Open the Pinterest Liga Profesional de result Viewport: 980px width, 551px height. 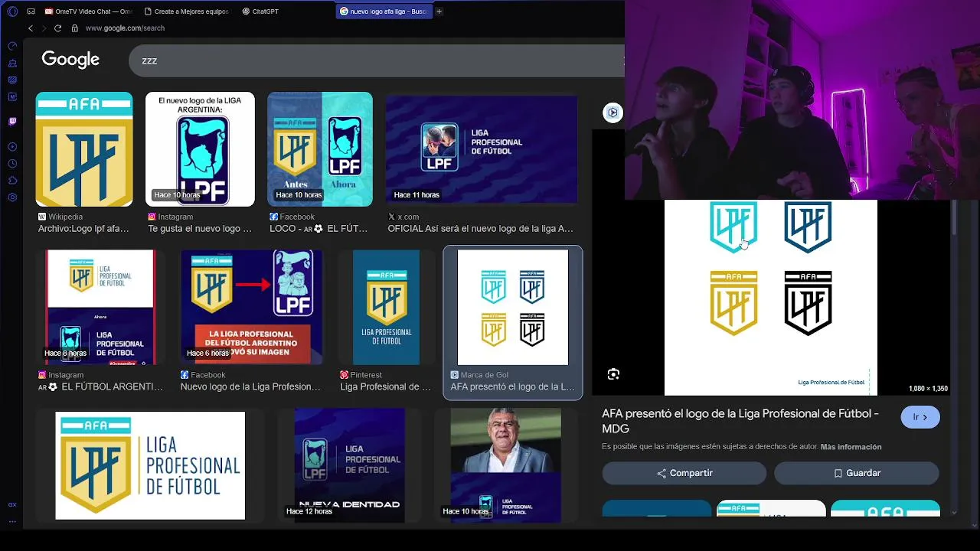pyautogui.click(x=386, y=386)
